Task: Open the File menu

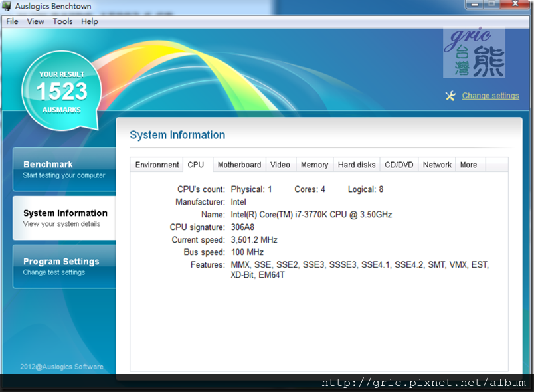Action: pos(12,21)
